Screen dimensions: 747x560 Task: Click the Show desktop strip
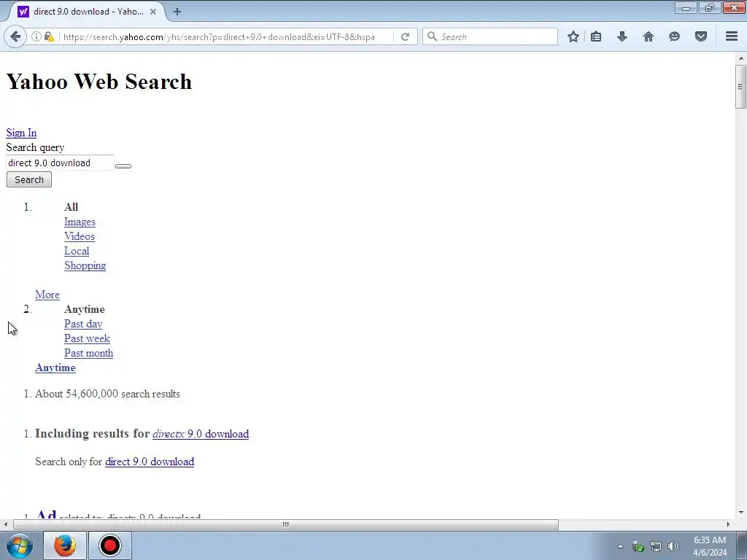pos(741,545)
